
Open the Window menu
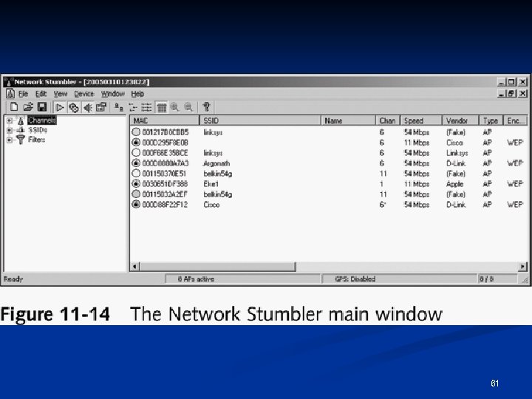tap(112, 94)
